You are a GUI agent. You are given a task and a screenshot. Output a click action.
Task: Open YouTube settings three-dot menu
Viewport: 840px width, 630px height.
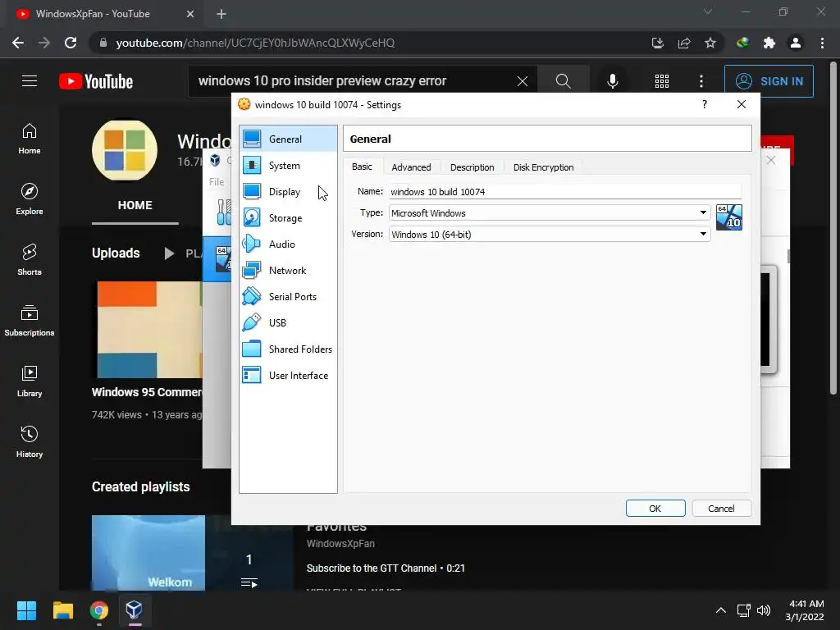(701, 81)
